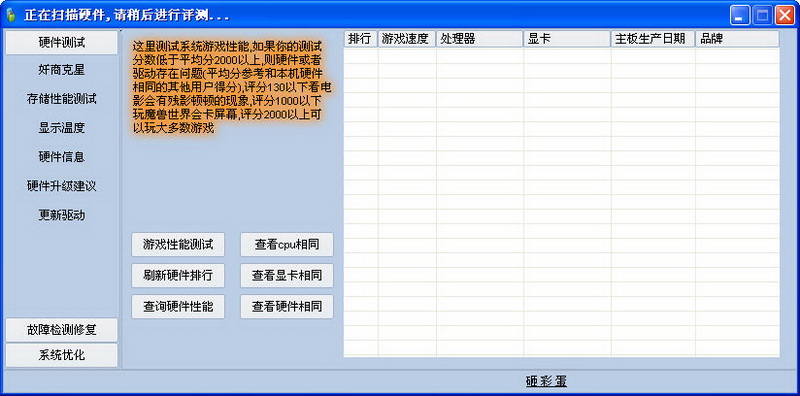Maximize the window
This screenshot has width=800, height=396.
(x=762, y=15)
